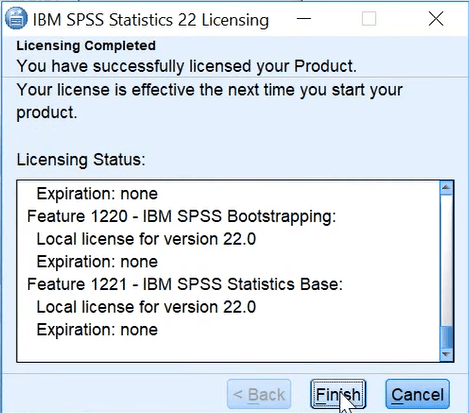Viewport: 469px width, 413px height.
Task: Click the last 'Expiration: none' line
Action: tap(97, 330)
